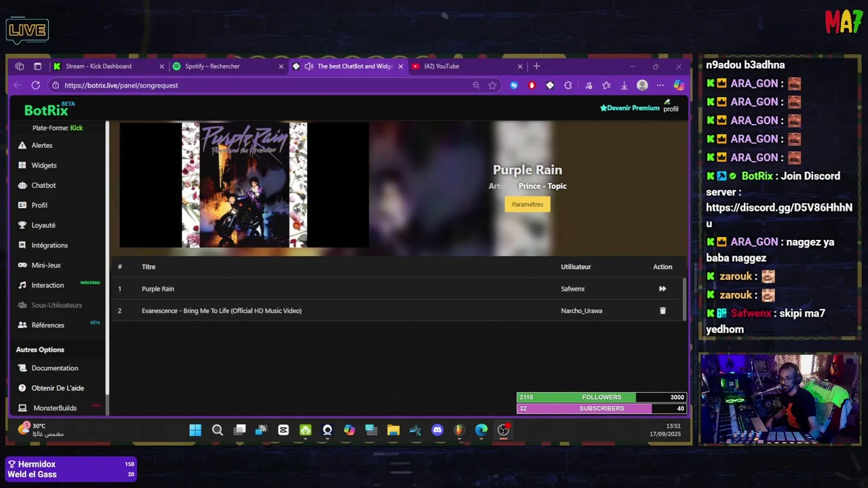Open the browser profile avatar
Screen dimensions: 868x488
click(x=642, y=85)
